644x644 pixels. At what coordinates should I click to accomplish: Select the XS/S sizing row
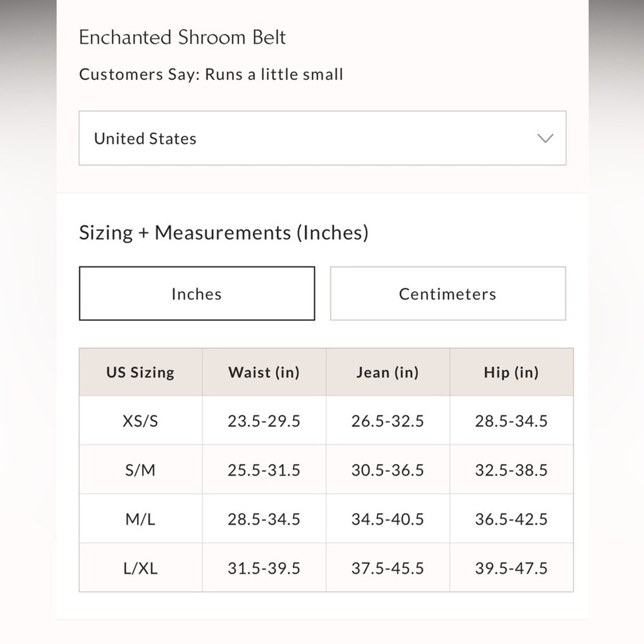140,420
